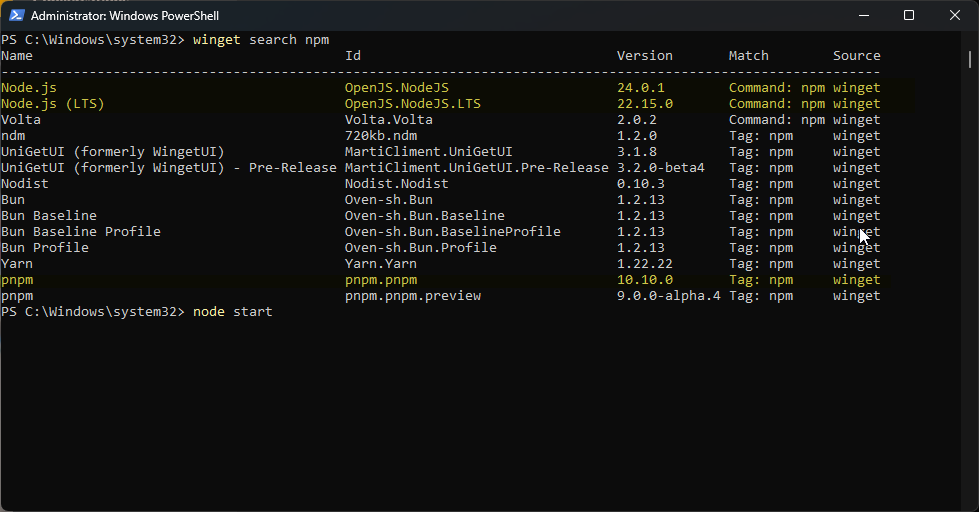Click the PowerShell icon in title bar
The image size is (979, 512).
click(17, 16)
